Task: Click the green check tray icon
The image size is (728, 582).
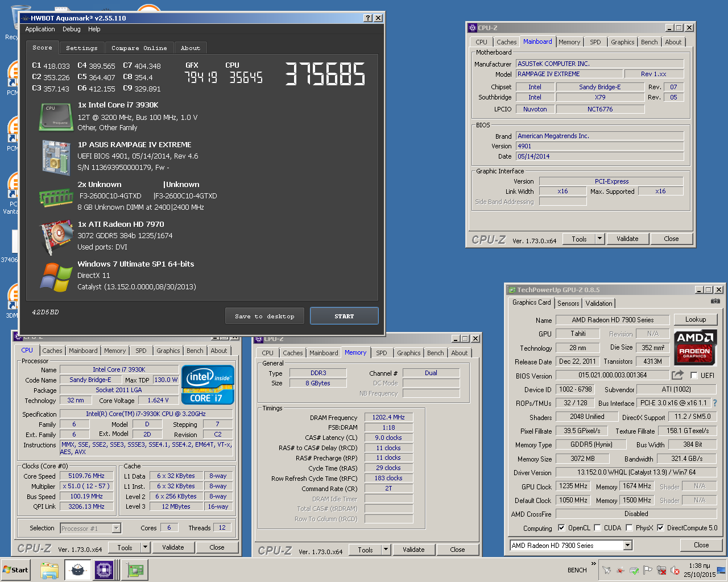Action: click(634, 571)
